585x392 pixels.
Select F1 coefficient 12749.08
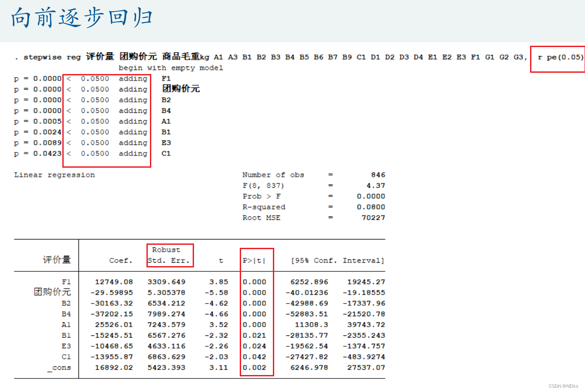(x=114, y=282)
